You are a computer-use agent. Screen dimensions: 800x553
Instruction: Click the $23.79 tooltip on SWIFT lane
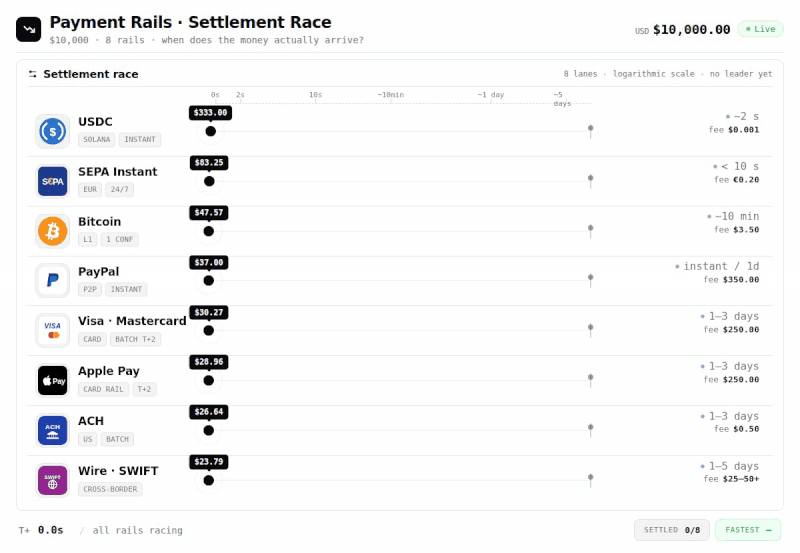pos(209,462)
